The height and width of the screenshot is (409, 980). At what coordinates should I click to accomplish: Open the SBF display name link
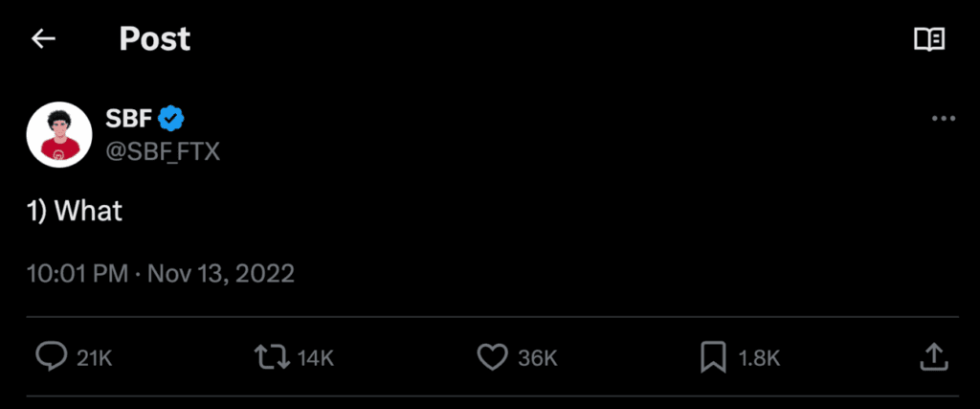128,118
